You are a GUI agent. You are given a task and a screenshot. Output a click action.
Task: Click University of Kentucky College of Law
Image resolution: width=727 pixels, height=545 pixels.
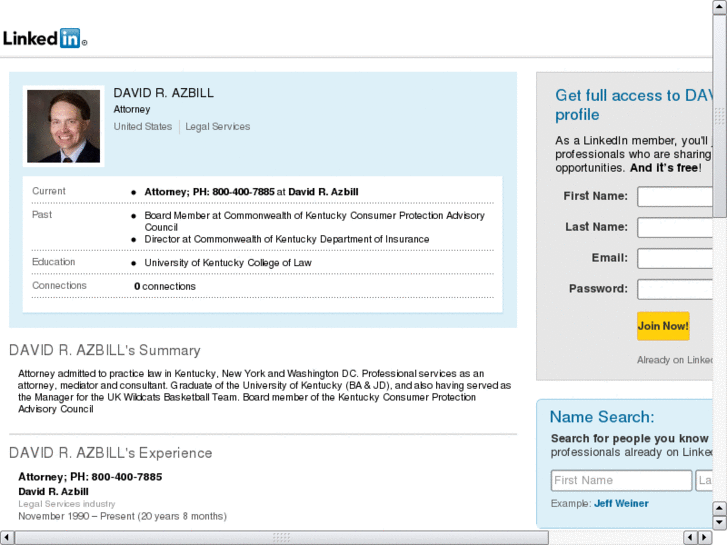[228, 263]
